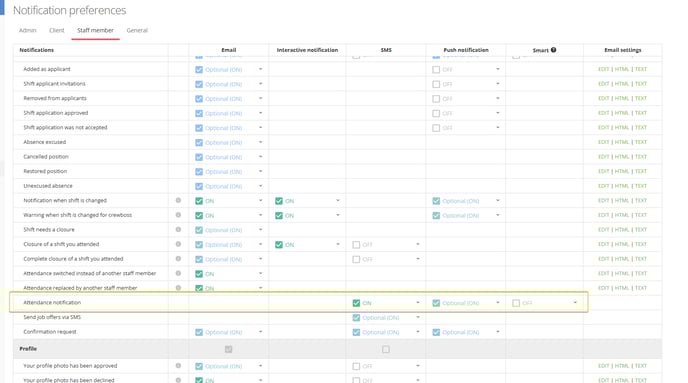688x383 pixels.
Task: Click info icon for Closure of a shift you attended
Action: pyautogui.click(x=178, y=244)
